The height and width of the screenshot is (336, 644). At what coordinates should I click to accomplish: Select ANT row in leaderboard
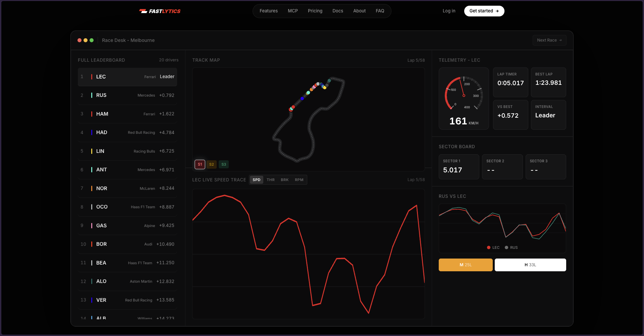tap(127, 170)
